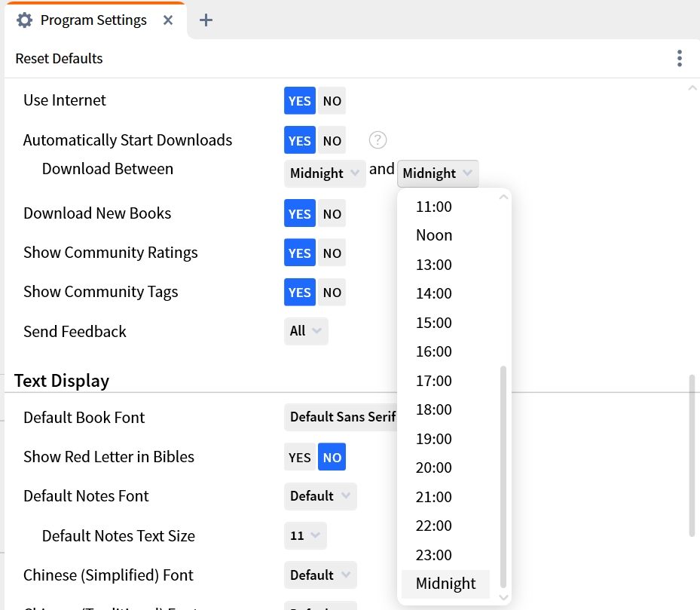Close the Program Settings tab
The width and height of the screenshot is (700, 610).
168,20
